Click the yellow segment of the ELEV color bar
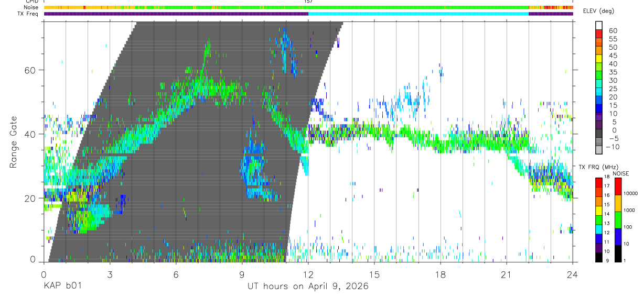The height and width of the screenshot is (297, 644). click(599, 59)
